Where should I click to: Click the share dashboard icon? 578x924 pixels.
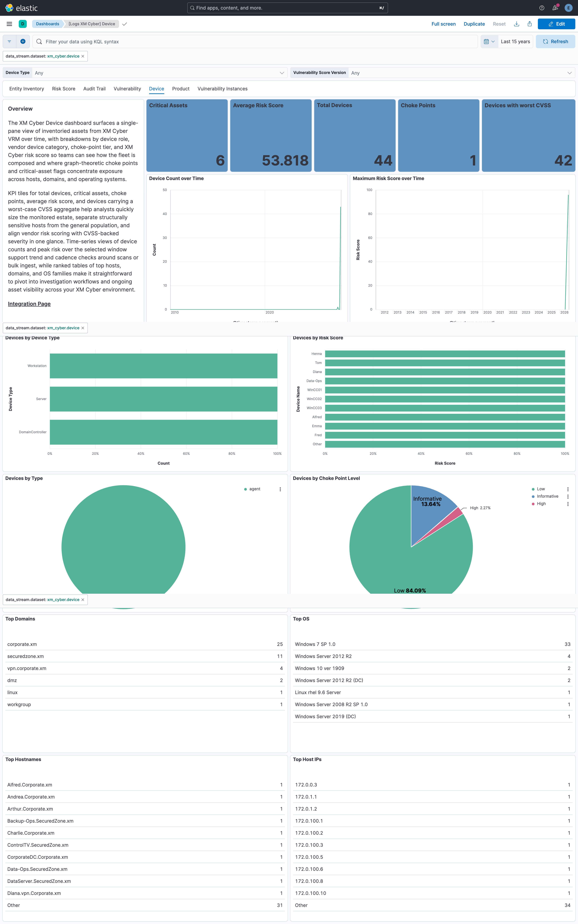click(x=529, y=24)
